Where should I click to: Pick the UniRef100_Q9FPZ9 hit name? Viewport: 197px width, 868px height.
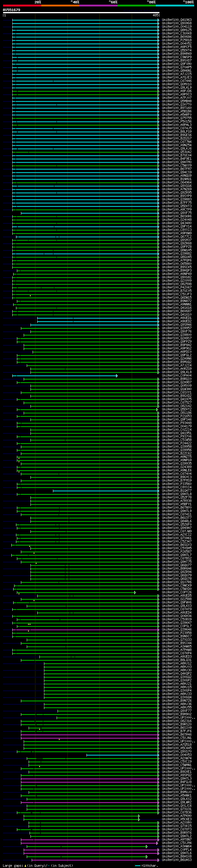click(177, 342)
